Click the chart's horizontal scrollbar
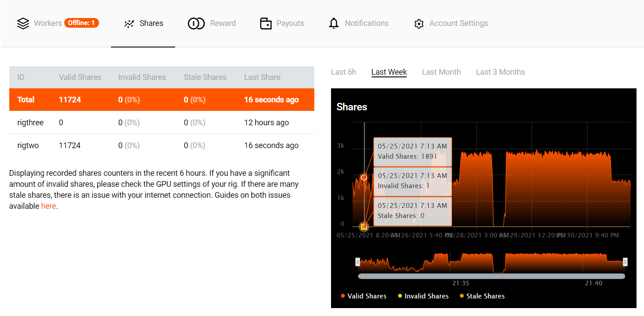 pyautogui.click(x=491, y=276)
